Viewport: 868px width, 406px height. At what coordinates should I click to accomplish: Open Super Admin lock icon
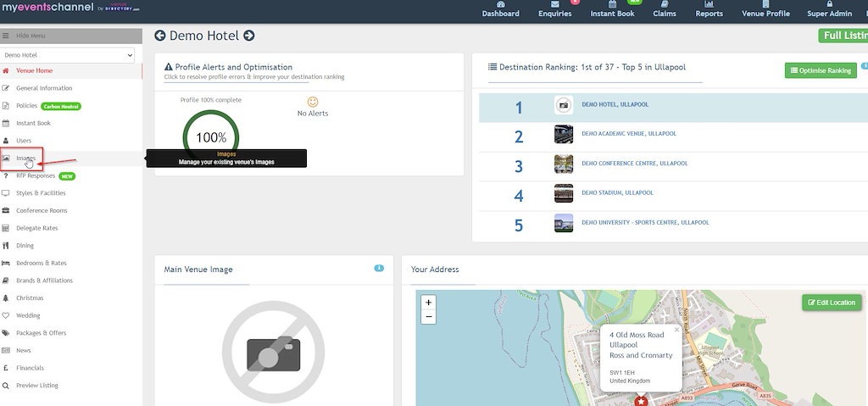[x=829, y=4]
